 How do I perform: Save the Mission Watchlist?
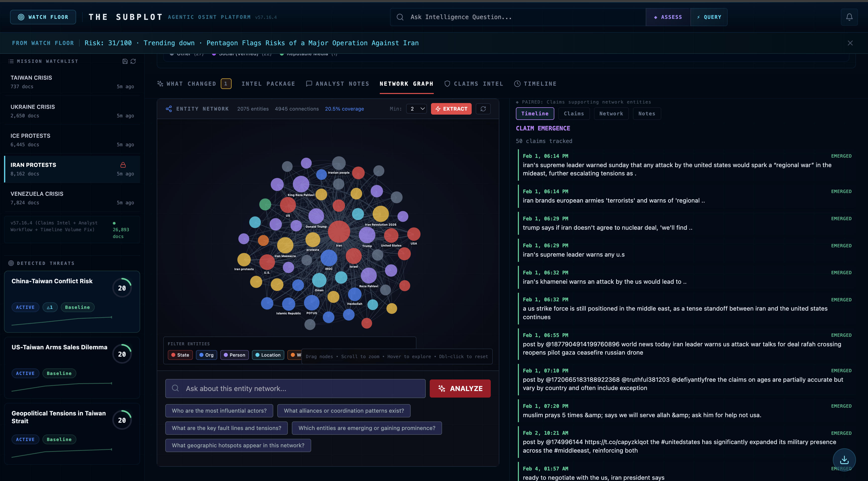[125, 61]
